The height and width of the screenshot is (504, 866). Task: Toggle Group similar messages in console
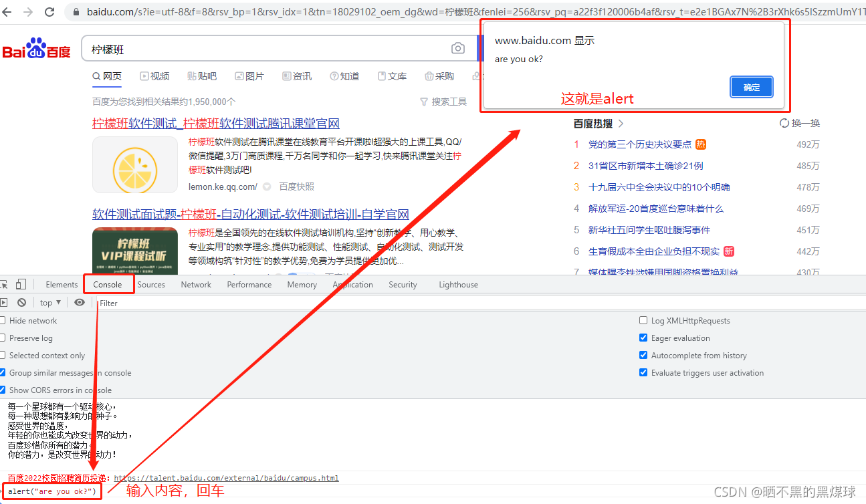[3, 373]
